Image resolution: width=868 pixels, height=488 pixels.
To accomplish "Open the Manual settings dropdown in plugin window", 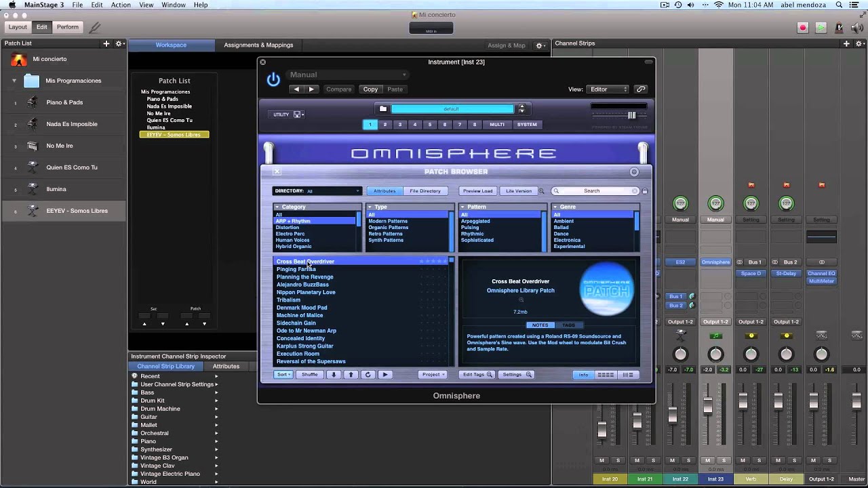I will coord(348,75).
